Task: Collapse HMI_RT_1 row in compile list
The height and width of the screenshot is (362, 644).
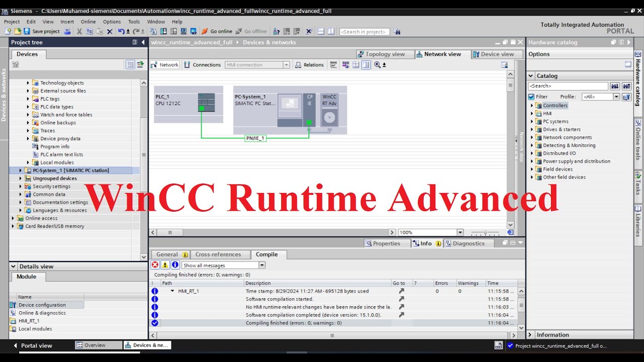Action: point(172,291)
